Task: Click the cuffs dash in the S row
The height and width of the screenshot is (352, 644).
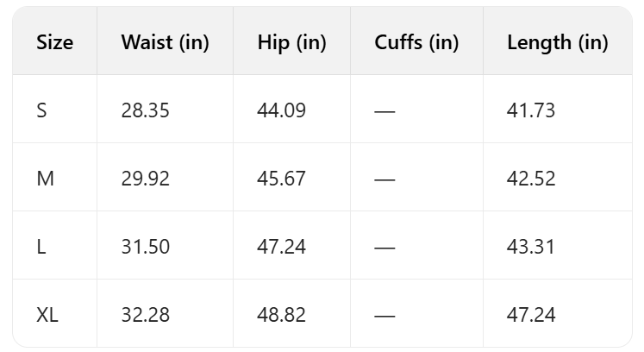Action: [385, 111]
